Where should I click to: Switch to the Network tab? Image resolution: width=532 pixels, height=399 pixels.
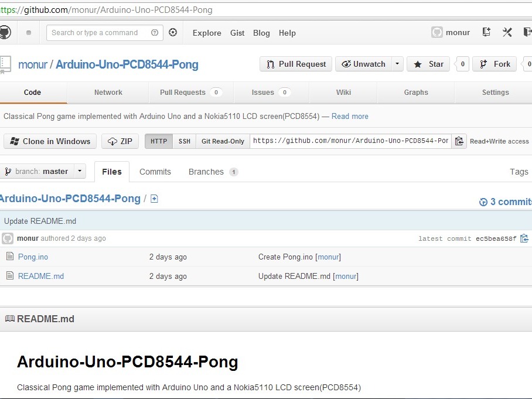(x=108, y=93)
